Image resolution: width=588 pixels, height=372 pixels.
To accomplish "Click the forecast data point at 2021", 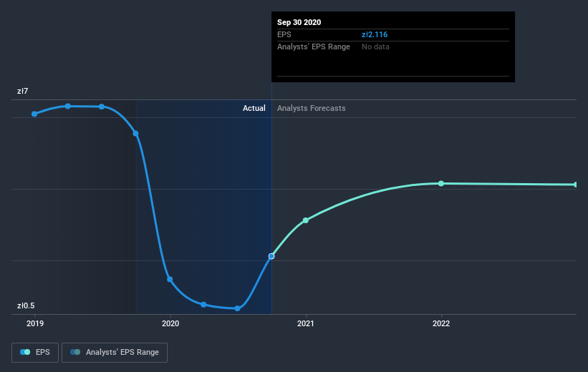I will [306, 220].
